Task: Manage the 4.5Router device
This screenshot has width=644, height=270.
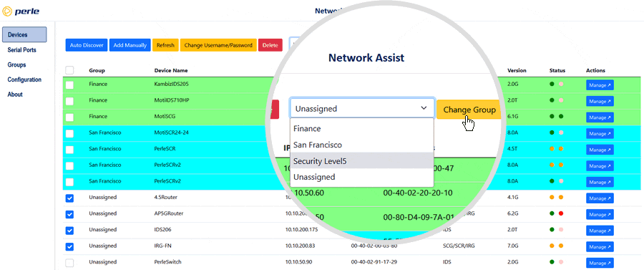Action: 600,198
